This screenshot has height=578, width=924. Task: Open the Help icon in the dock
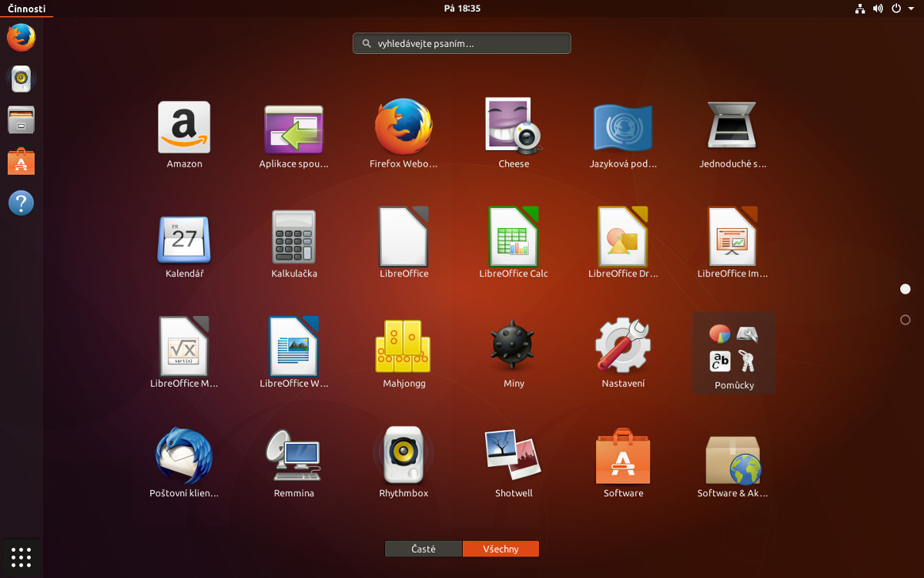[x=21, y=203]
